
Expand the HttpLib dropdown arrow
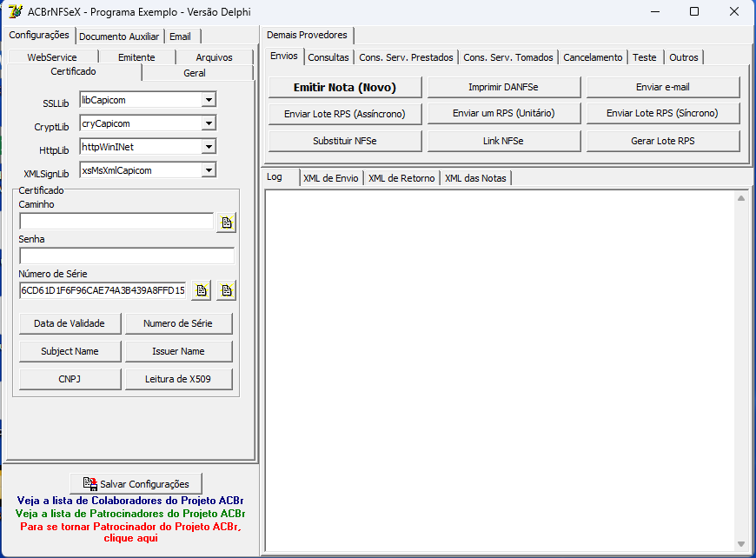click(209, 147)
